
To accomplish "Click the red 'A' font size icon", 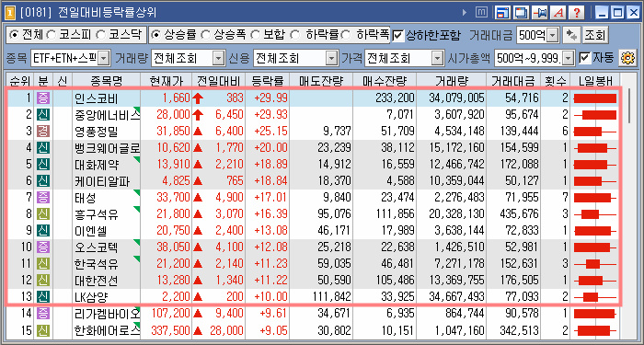I will tap(558, 13).
